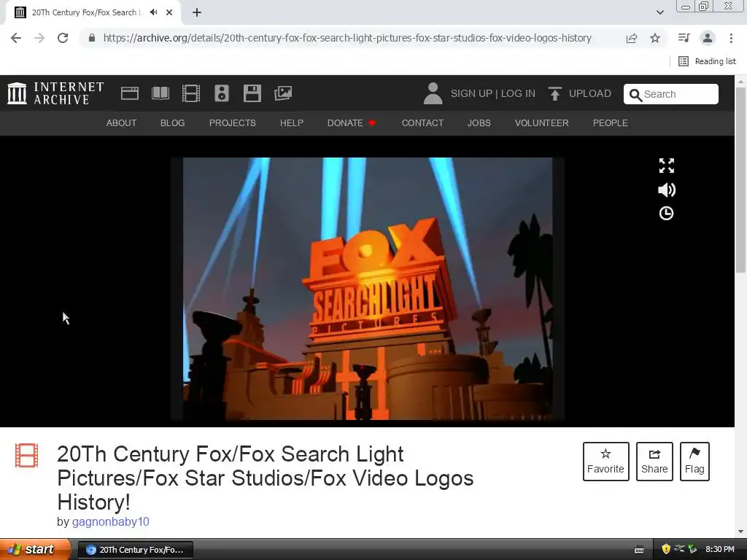
Task: Open the Texts (book) media icon
Action: pos(160,93)
